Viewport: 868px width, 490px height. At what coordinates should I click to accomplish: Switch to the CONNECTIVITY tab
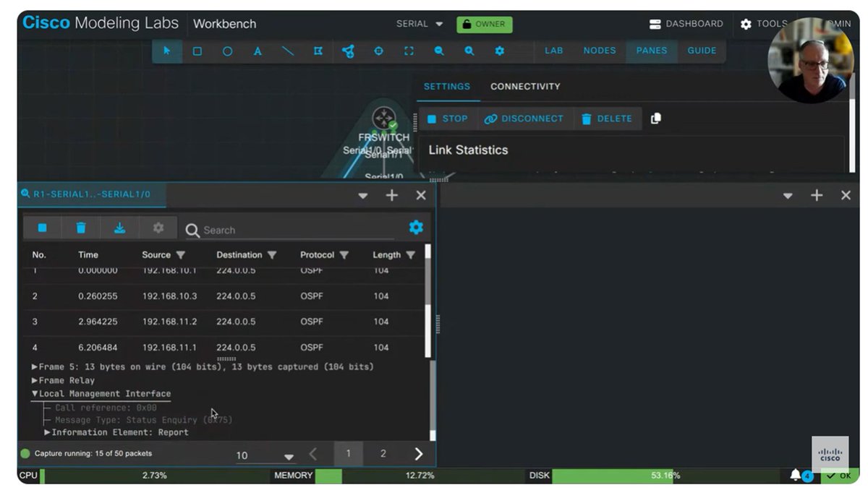[x=525, y=87]
